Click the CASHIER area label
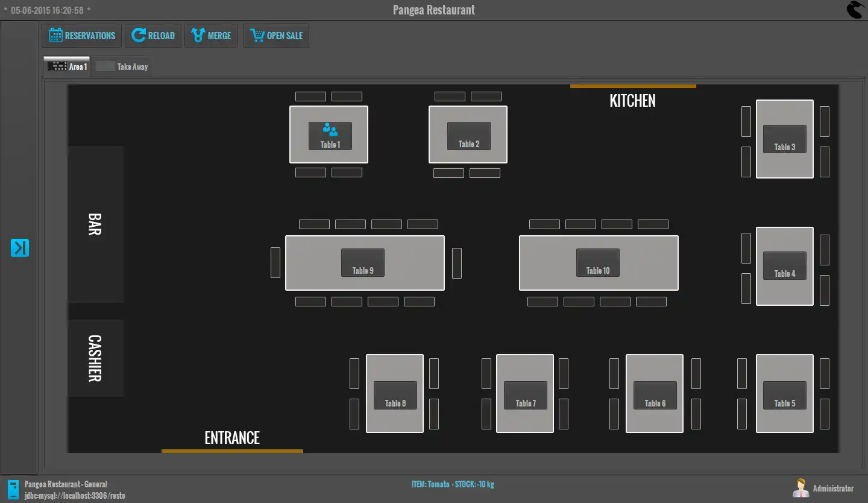 pyautogui.click(x=95, y=358)
